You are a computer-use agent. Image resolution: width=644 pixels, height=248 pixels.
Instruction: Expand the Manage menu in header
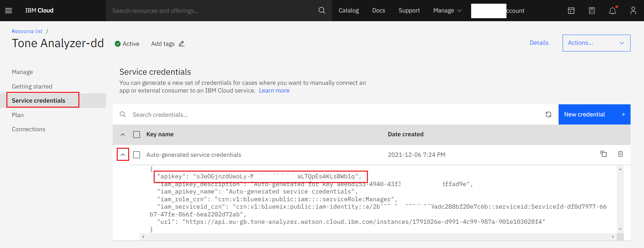pos(447,10)
